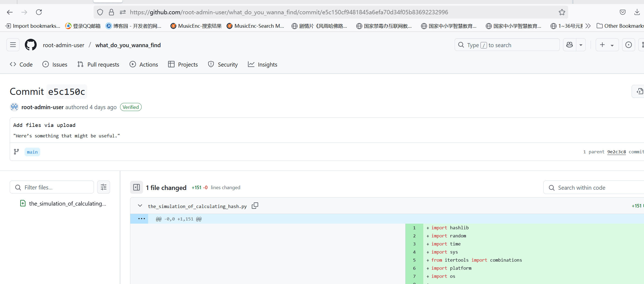This screenshot has width=644, height=284.
Task: Switch to the Insights tab
Action: tap(263, 64)
